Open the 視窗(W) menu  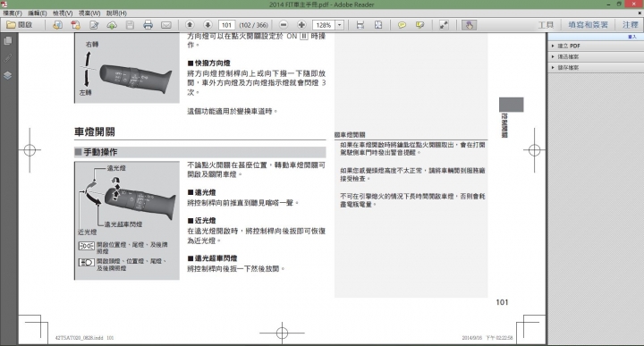coord(89,13)
